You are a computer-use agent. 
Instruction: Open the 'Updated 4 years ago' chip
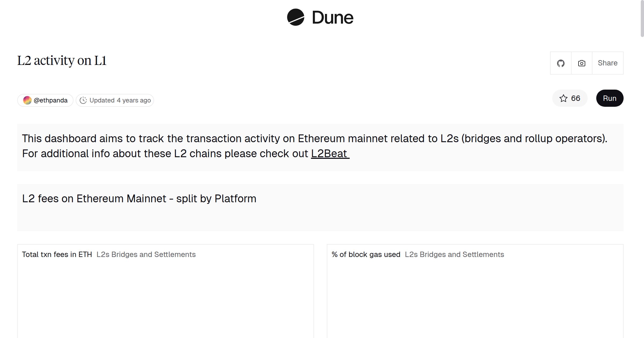(115, 100)
